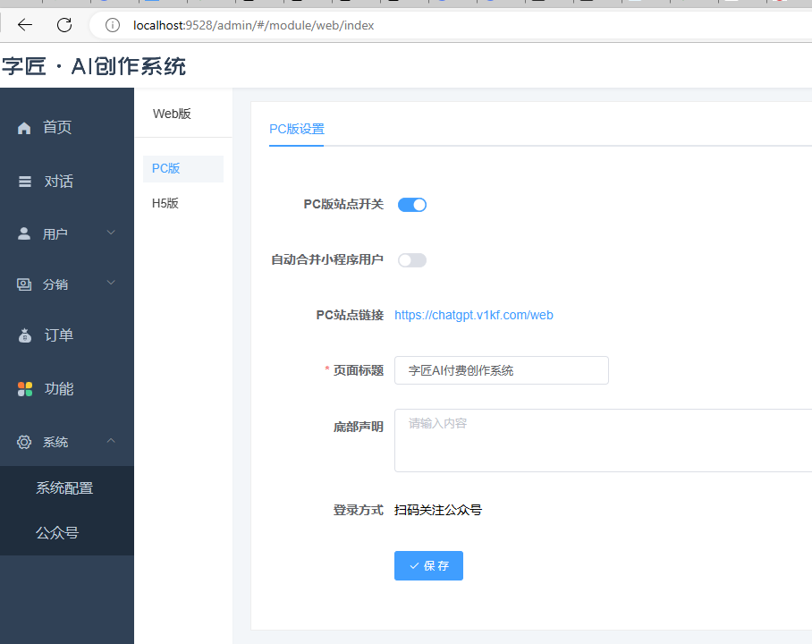Click the 字匠·AI创作系统 title
812x644 pixels.
point(94,66)
